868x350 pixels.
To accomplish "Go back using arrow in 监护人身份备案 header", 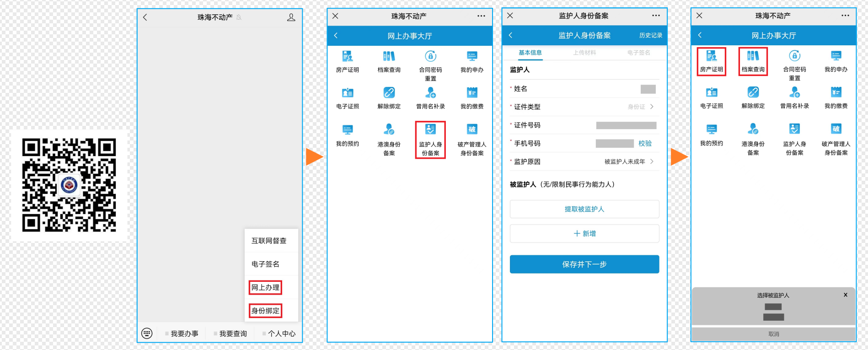I will [x=511, y=35].
